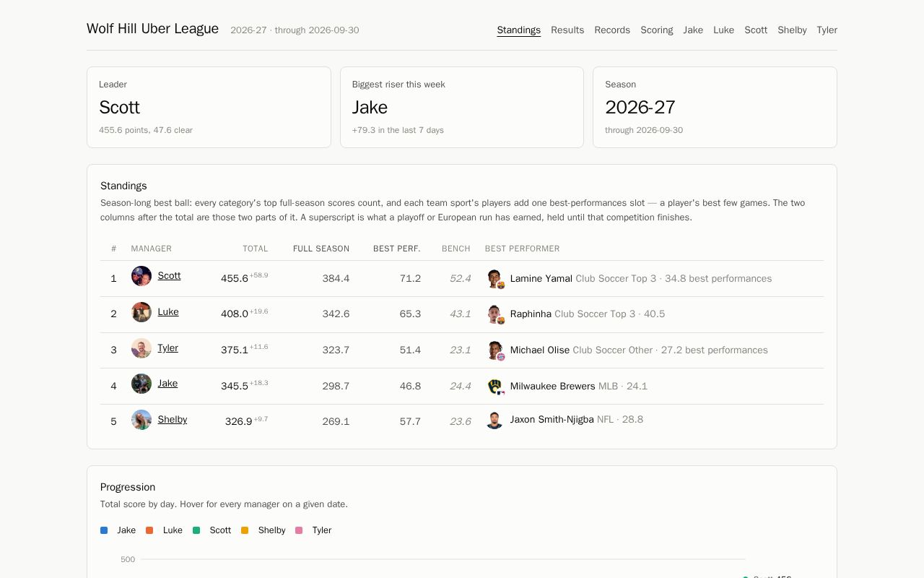This screenshot has height=578, width=924.
Task: Click Scott's avatar in standings
Action: coord(141,276)
